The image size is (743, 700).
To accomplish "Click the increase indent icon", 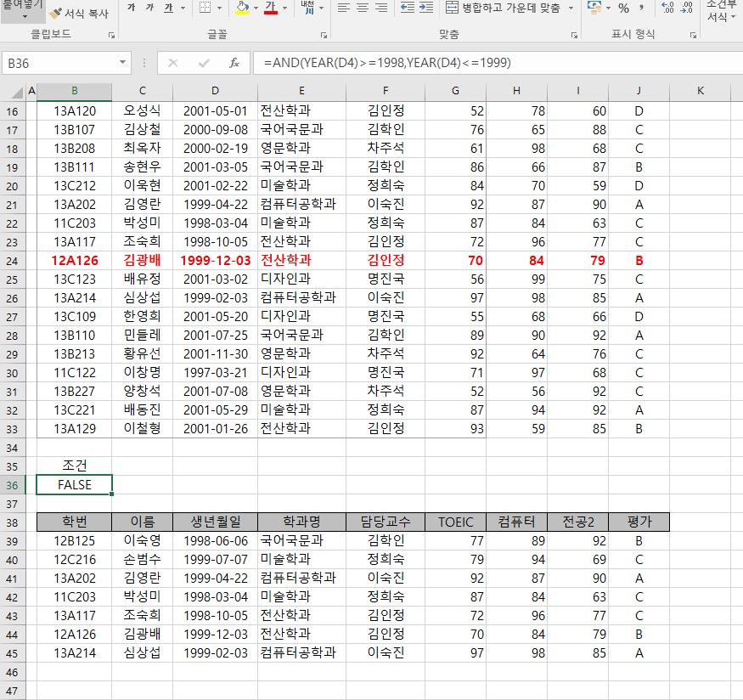I will point(425,8).
